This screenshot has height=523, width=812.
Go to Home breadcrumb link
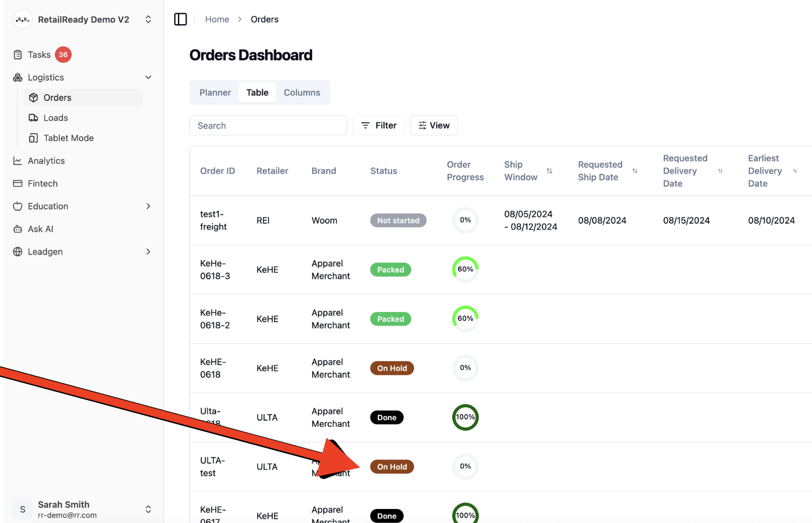217,19
